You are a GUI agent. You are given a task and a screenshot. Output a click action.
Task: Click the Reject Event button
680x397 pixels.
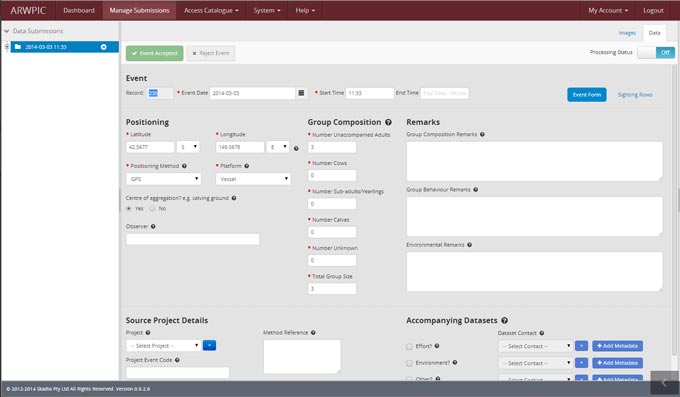click(x=211, y=53)
